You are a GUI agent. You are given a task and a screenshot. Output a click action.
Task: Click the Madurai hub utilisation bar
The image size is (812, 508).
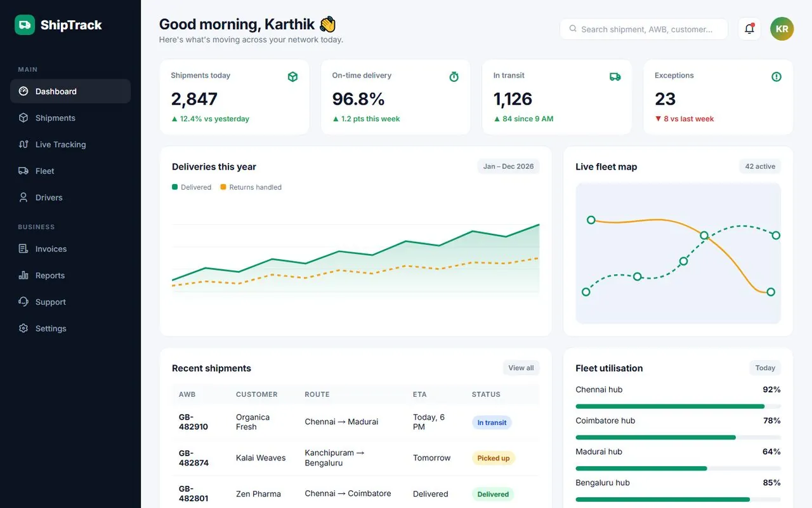click(x=678, y=469)
